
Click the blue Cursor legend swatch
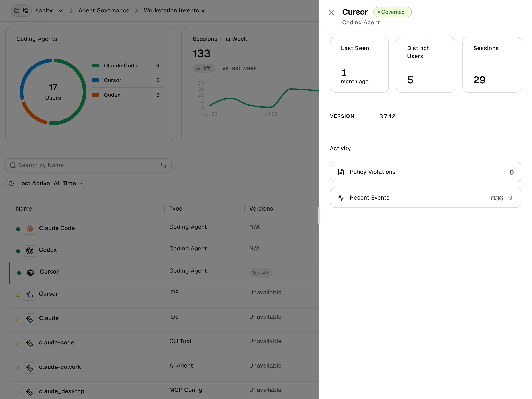[95, 80]
